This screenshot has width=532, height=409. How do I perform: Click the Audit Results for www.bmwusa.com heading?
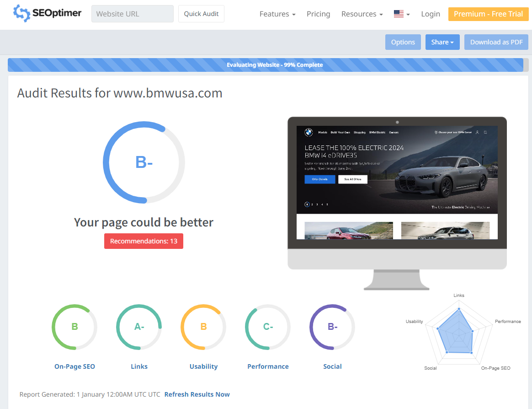click(x=120, y=93)
